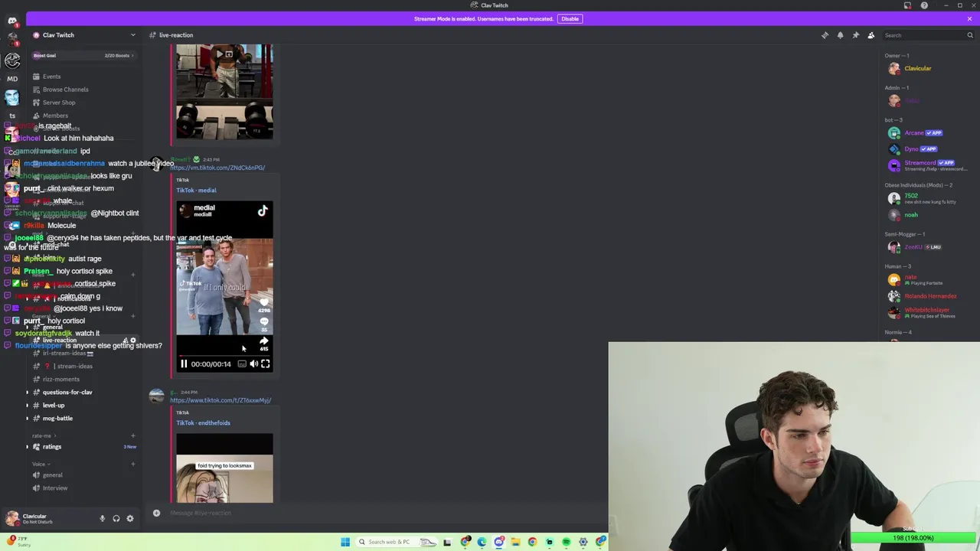Image resolution: width=980 pixels, height=551 pixels.
Task: Expand the ratings channel arrow
Action: pos(28,446)
